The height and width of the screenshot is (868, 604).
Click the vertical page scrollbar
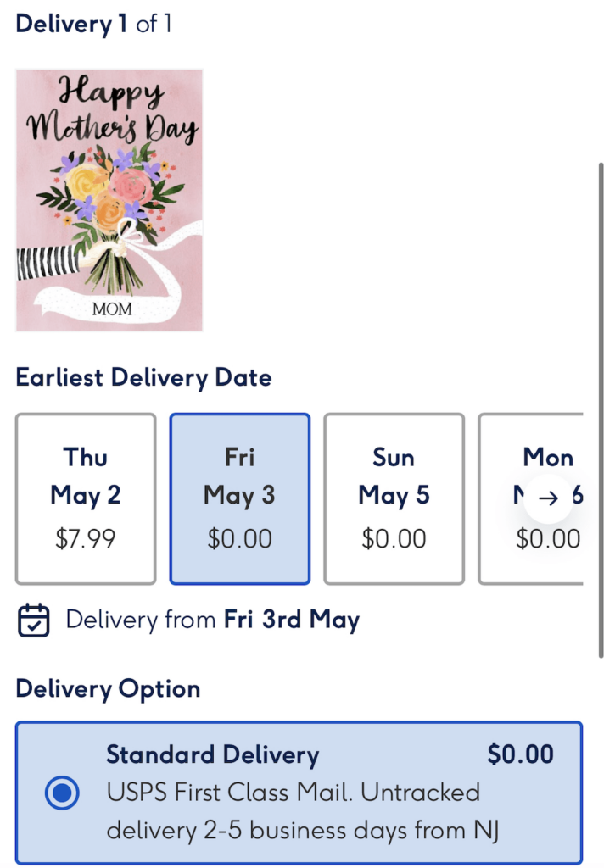tap(601, 407)
